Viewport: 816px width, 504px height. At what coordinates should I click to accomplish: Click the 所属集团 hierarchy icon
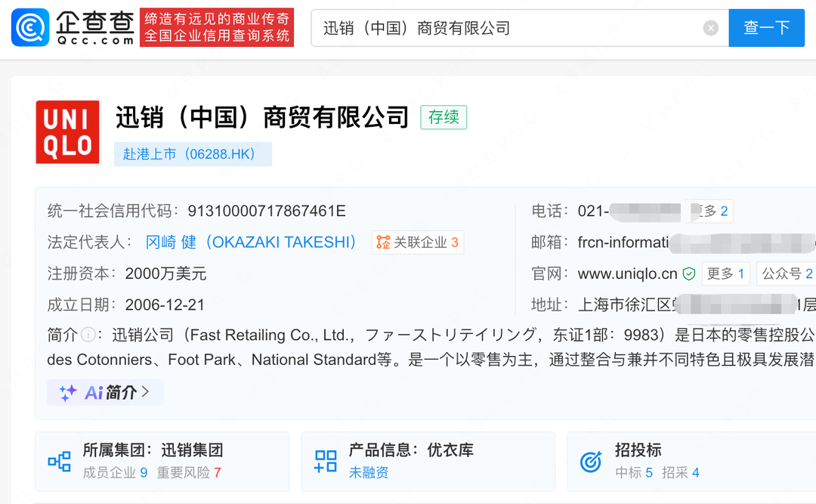pos(59,461)
